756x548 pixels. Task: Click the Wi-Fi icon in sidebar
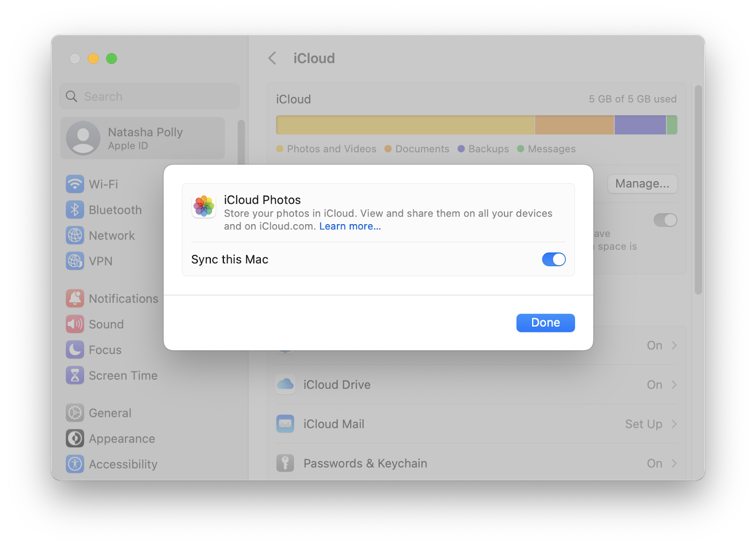click(x=75, y=184)
